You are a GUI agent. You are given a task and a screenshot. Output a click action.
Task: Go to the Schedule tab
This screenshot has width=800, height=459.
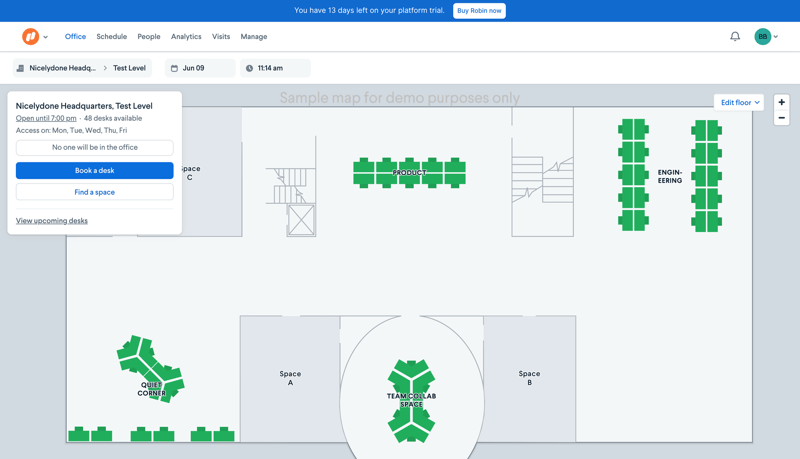tap(111, 37)
